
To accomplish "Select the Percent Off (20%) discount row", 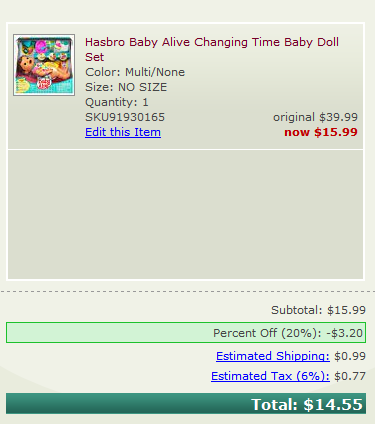I will 186,332.
